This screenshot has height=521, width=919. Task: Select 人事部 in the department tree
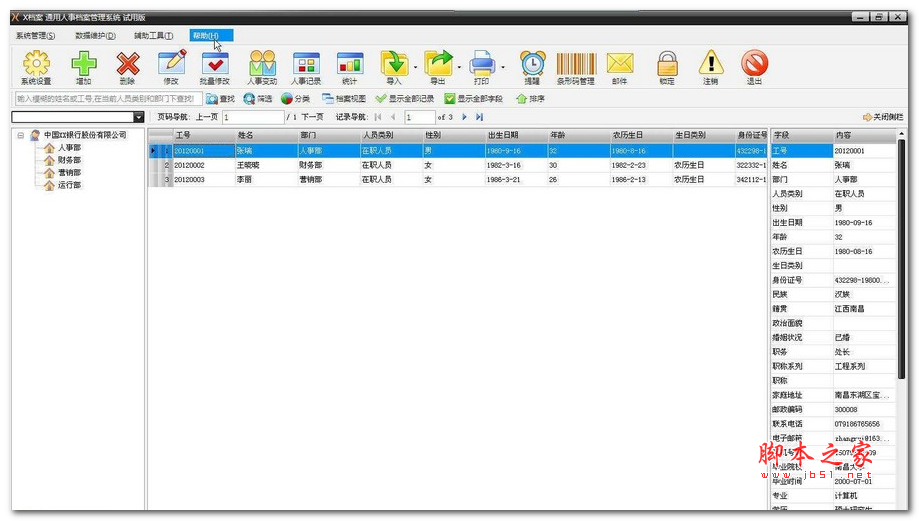[69, 148]
